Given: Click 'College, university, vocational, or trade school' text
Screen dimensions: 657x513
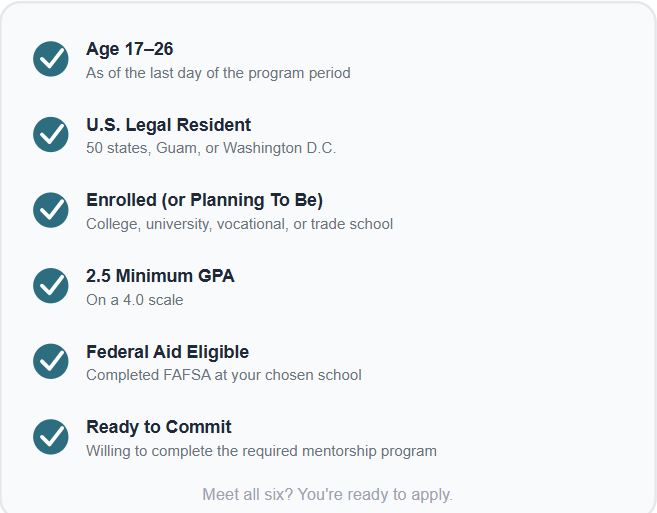Looking at the screenshot, I should coord(240,224).
